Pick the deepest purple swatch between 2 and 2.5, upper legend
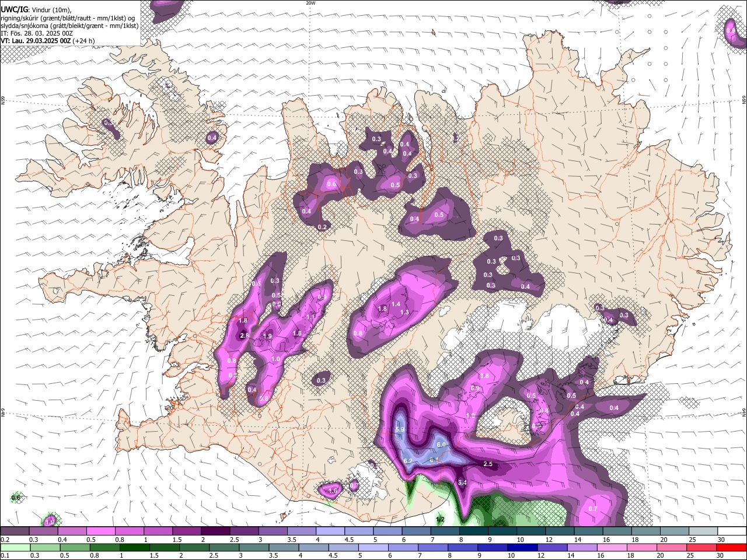Viewport: 747px width, 560px height. click(215, 531)
